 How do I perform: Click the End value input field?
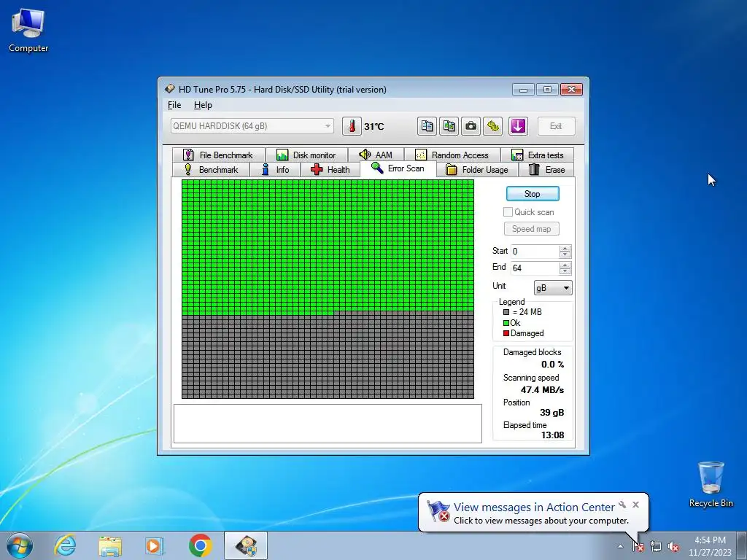(x=535, y=268)
